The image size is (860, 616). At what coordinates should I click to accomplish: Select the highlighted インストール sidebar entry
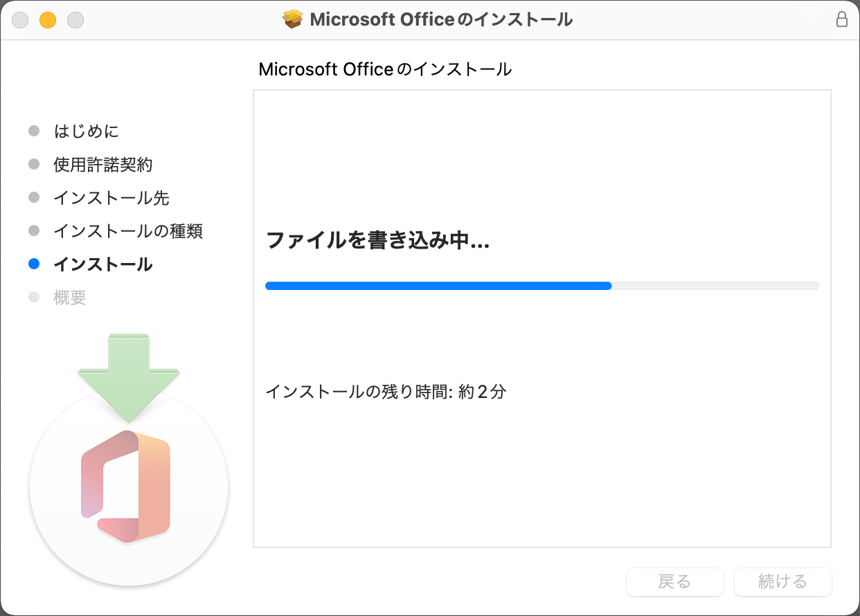coord(102,264)
